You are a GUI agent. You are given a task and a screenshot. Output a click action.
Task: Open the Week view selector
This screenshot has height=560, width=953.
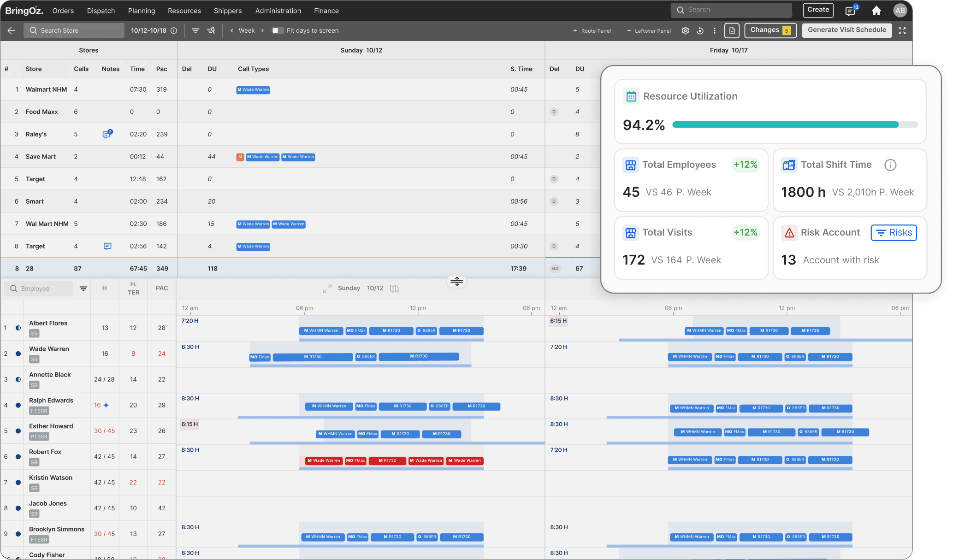(247, 30)
